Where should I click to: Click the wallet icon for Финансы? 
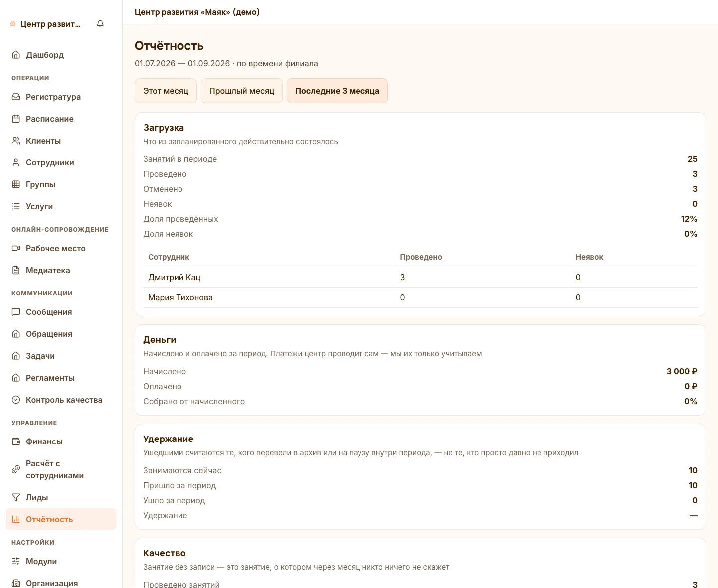click(16, 441)
